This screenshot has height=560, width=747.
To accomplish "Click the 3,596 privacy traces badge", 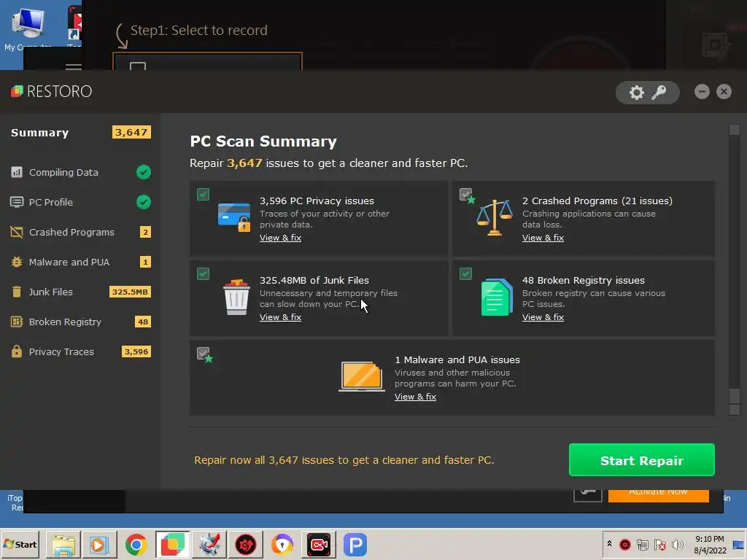I will click(x=136, y=351).
